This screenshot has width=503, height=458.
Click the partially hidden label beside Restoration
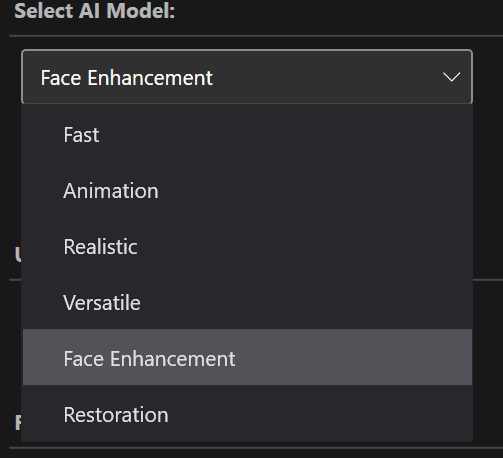point(18,423)
